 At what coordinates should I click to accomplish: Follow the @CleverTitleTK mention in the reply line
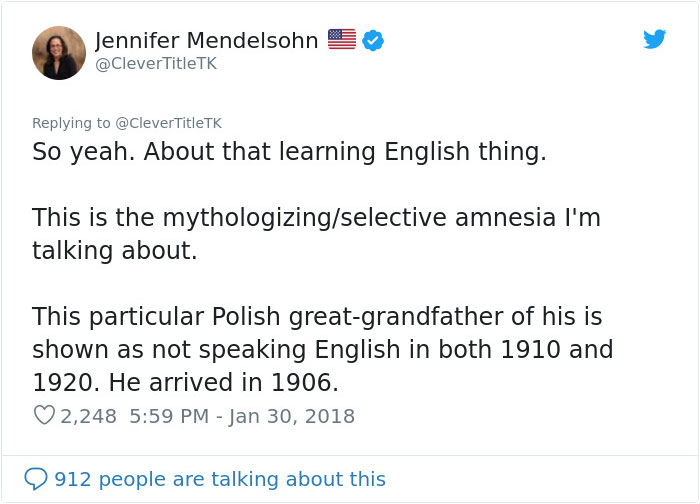pos(168,123)
